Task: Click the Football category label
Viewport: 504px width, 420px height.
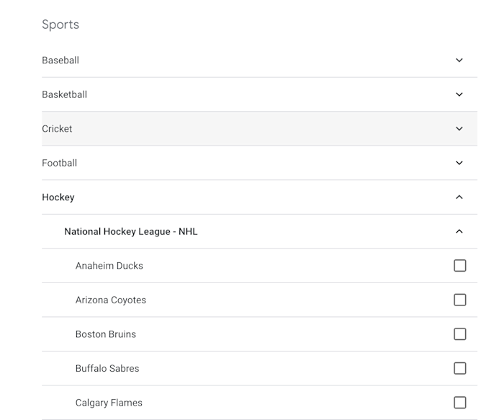Action: 59,163
